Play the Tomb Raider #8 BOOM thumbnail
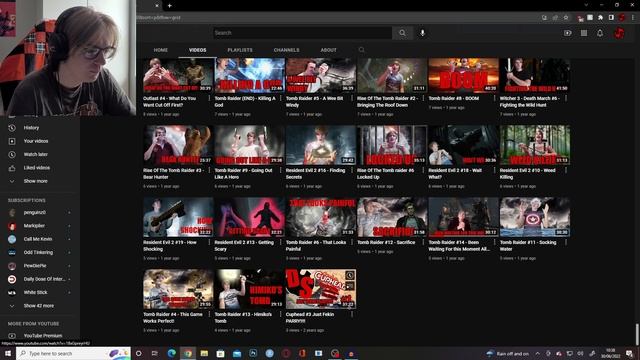This screenshot has height=360, width=640. coord(463,75)
